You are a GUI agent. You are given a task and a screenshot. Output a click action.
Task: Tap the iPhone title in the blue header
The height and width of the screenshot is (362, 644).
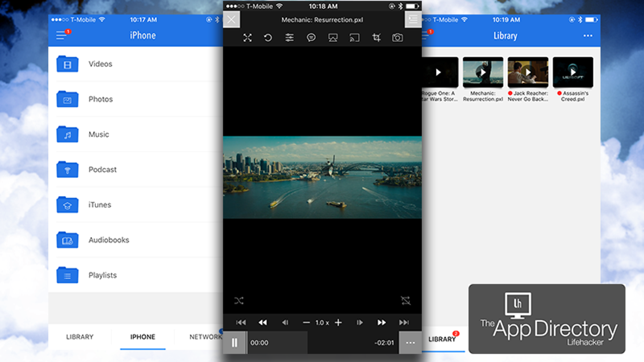pyautogui.click(x=142, y=35)
